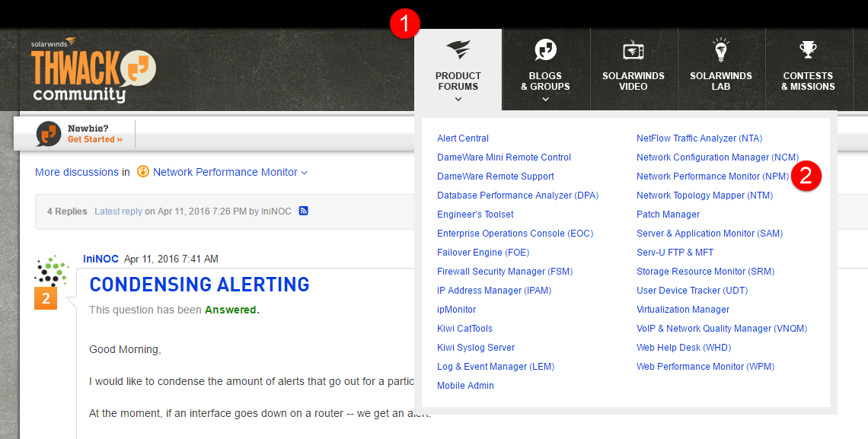
Task: Open Firewall Security Manager (FSM)
Action: click(x=505, y=272)
